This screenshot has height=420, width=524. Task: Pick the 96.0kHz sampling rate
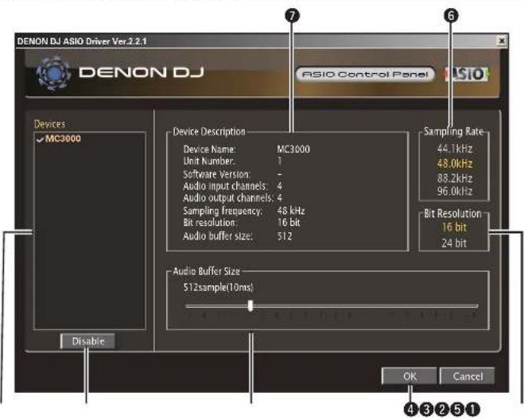[455, 191]
